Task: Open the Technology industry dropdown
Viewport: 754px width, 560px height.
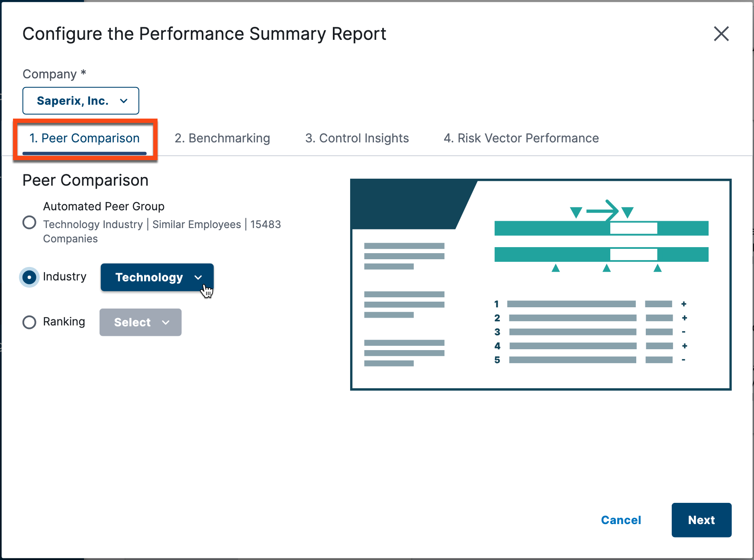Action: tap(157, 277)
